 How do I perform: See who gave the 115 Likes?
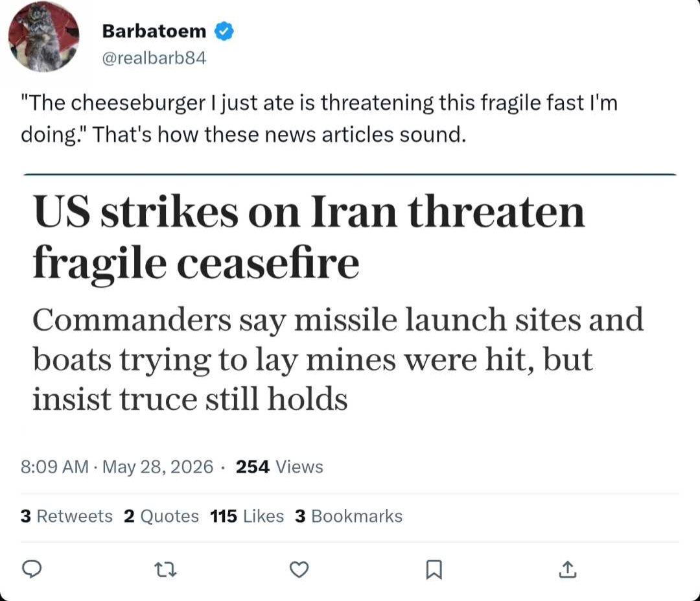coord(247,516)
